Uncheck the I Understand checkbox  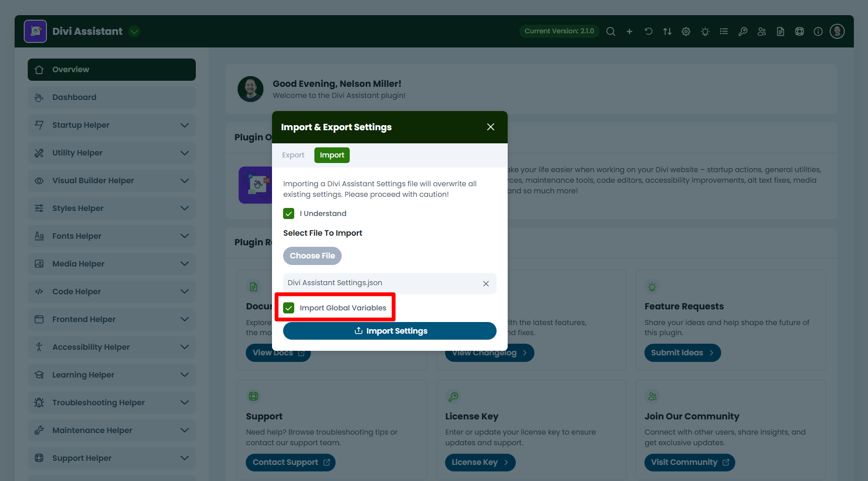(x=289, y=213)
